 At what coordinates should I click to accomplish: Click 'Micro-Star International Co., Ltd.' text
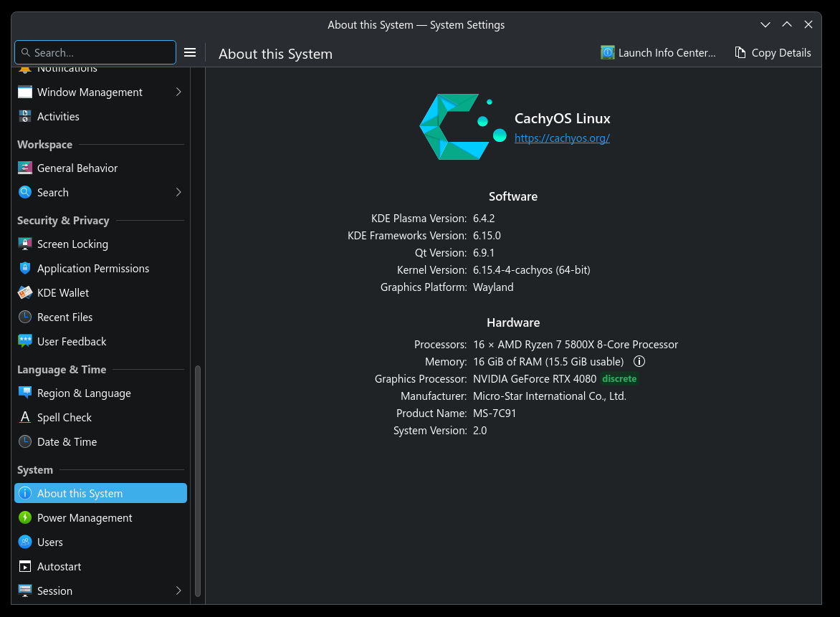tap(550, 396)
